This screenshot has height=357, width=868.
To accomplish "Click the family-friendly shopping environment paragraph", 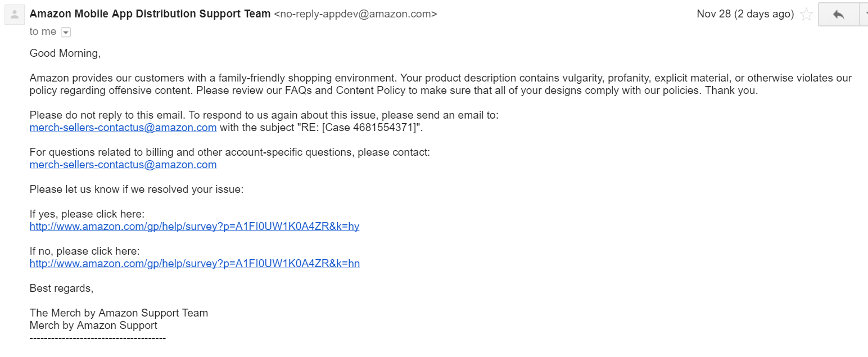I will tap(441, 84).
